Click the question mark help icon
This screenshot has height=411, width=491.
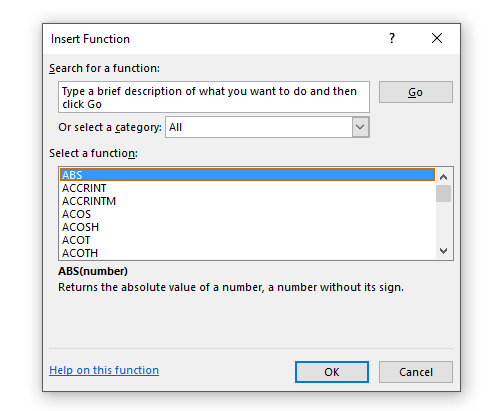[392, 38]
